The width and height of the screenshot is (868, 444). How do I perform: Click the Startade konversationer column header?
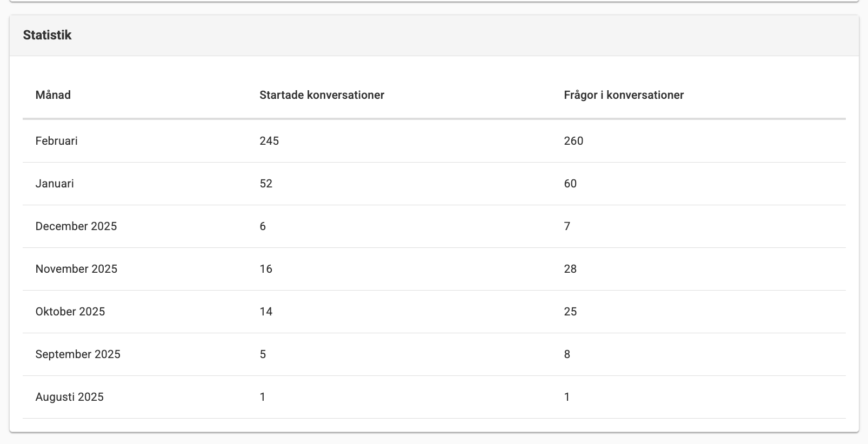point(322,95)
